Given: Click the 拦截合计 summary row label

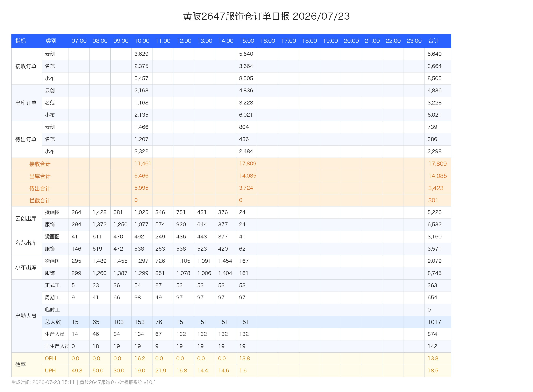Looking at the screenshot, I should [40, 201].
